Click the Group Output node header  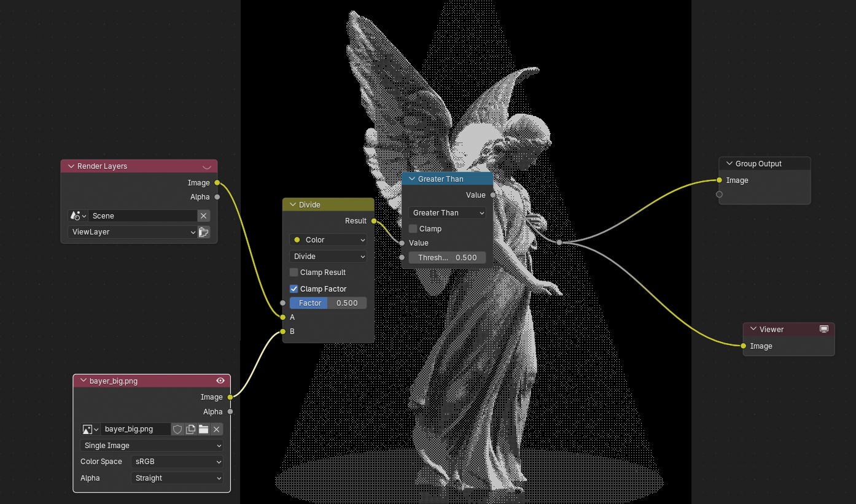pos(765,164)
